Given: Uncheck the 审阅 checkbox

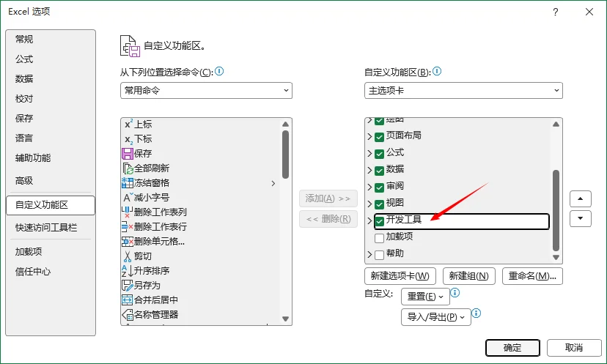Looking at the screenshot, I should point(380,187).
